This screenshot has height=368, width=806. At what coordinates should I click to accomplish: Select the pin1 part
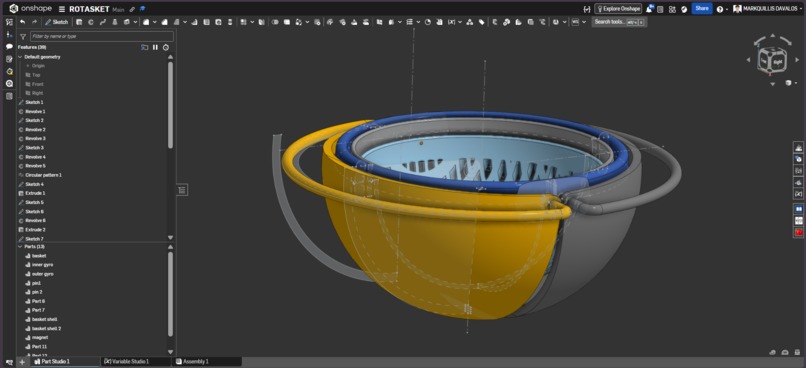36,283
